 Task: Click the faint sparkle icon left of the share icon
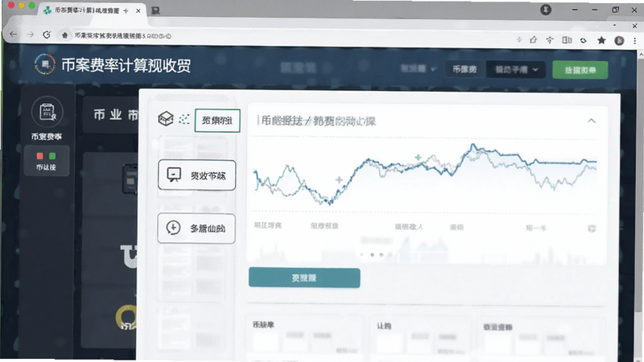519,39
